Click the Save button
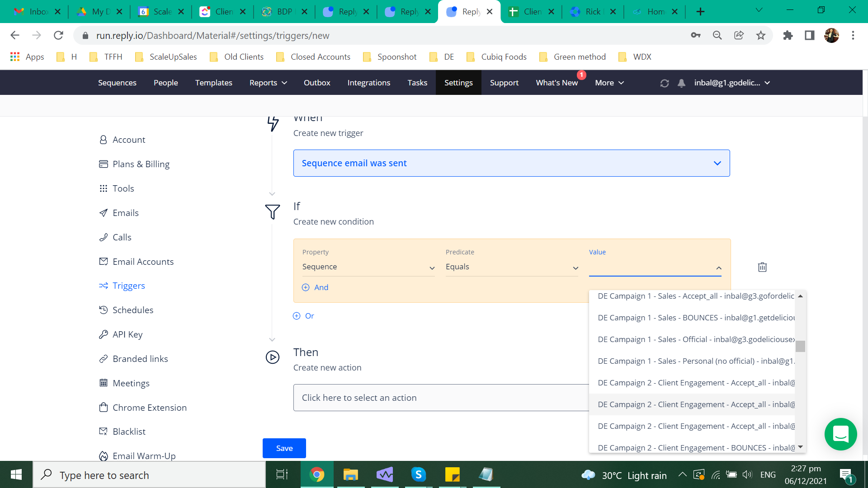The width and height of the screenshot is (868, 488). (284, 448)
